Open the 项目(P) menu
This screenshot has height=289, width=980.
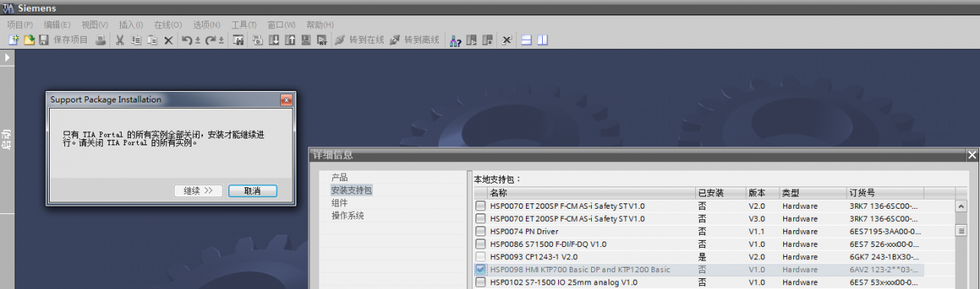[x=20, y=24]
